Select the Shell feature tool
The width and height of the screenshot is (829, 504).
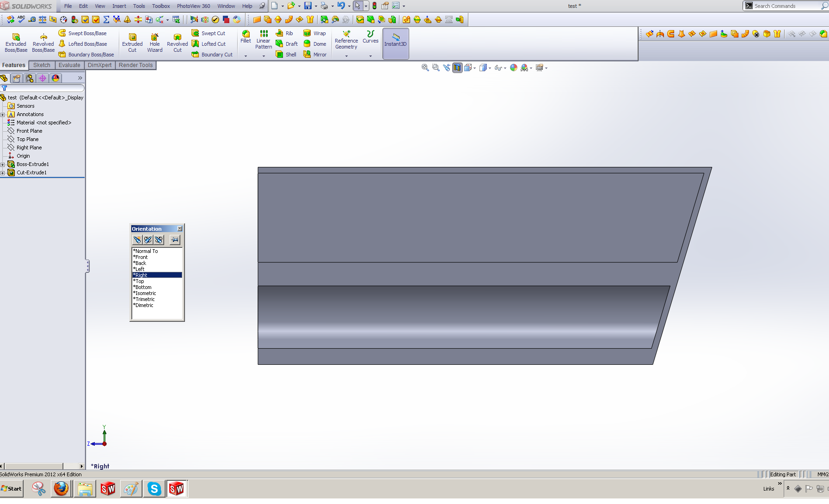(286, 54)
